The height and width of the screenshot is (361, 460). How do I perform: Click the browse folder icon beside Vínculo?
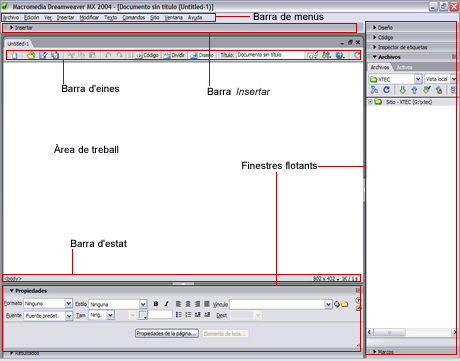(344, 304)
